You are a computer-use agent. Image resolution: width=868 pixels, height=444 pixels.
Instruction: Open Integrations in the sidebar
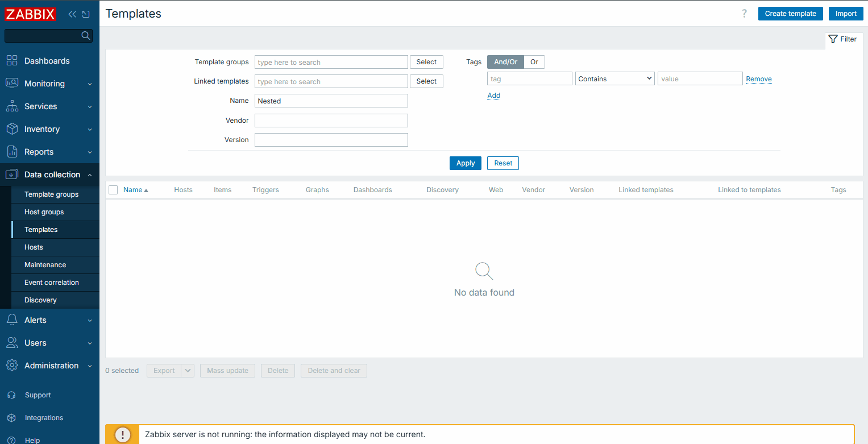[x=44, y=418]
